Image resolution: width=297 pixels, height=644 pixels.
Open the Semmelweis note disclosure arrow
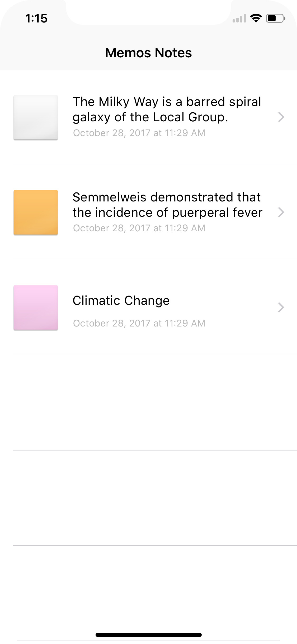[x=281, y=212]
